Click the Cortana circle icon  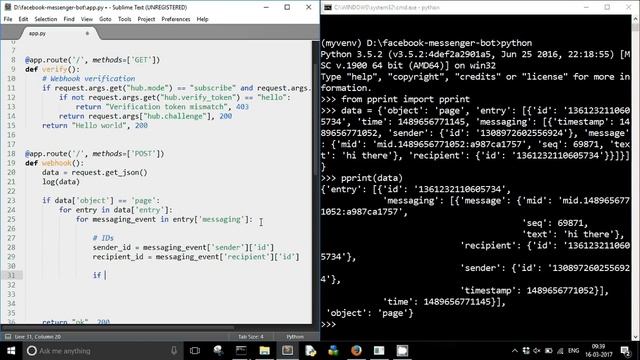click(32, 351)
